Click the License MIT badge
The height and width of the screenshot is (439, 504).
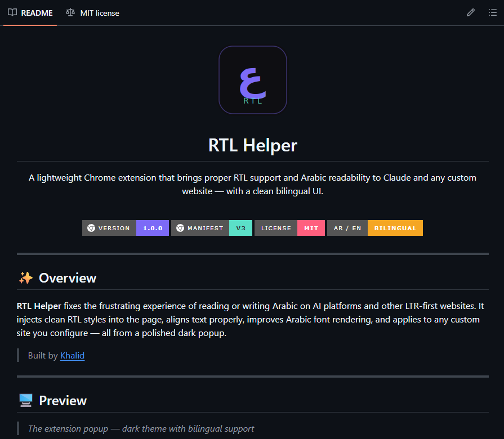point(289,228)
